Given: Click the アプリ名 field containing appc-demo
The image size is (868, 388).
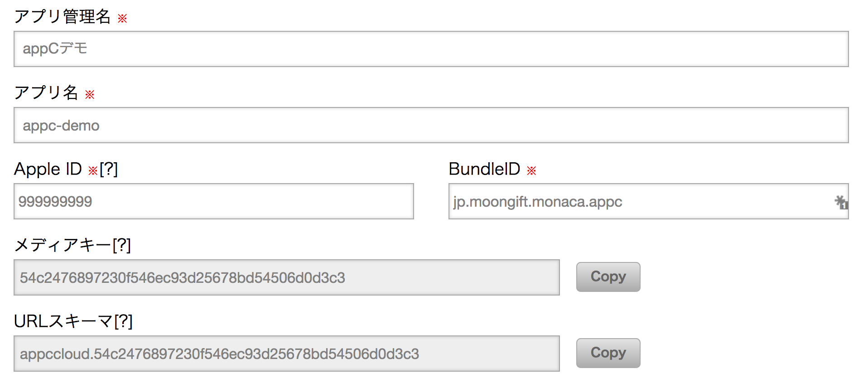Looking at the screenshot, I should click(430, 125).
